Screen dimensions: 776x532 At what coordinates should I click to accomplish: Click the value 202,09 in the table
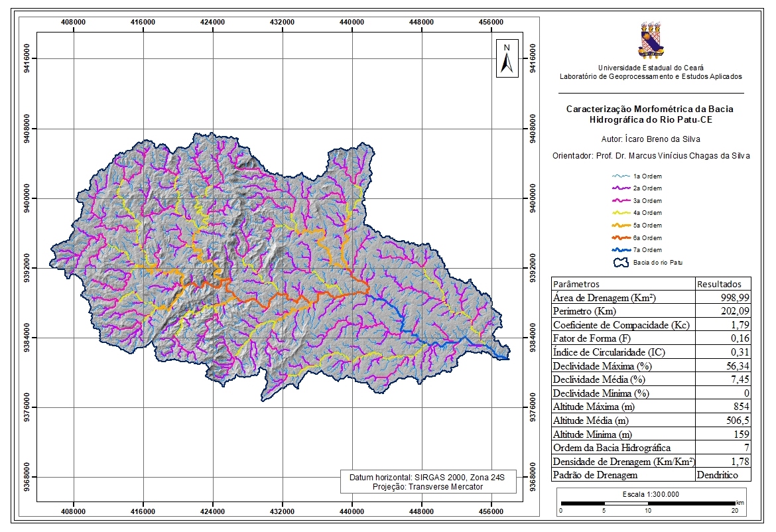point(735,311)
